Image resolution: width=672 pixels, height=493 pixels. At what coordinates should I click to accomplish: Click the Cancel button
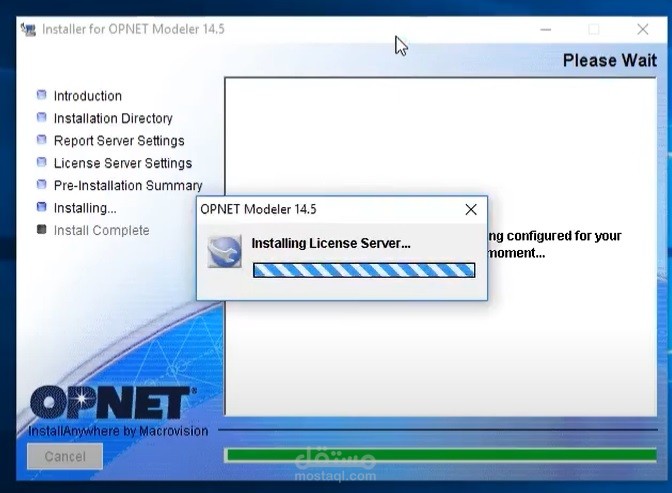(x=65, y=456)
